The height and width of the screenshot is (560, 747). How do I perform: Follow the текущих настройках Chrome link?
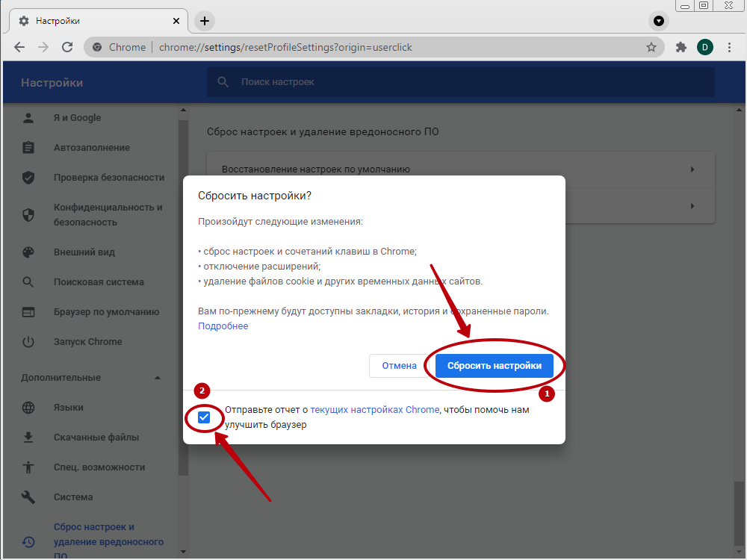pos(374,410)
